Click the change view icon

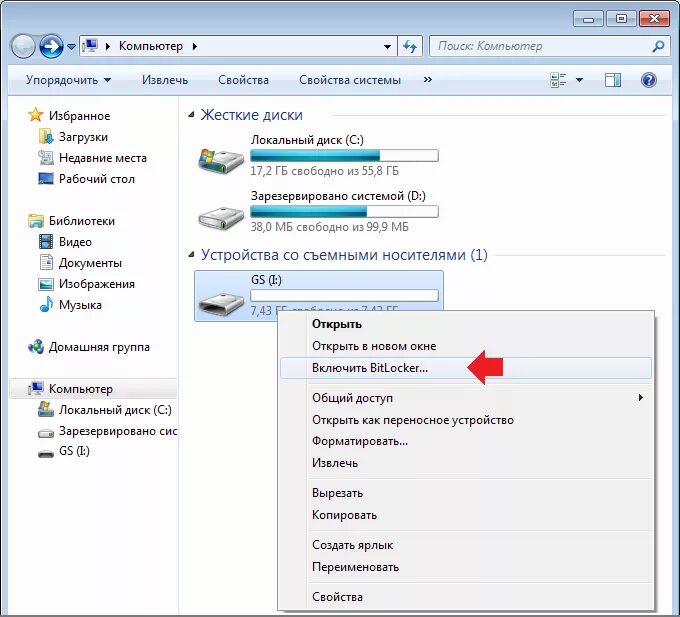(x=558, y=80)
